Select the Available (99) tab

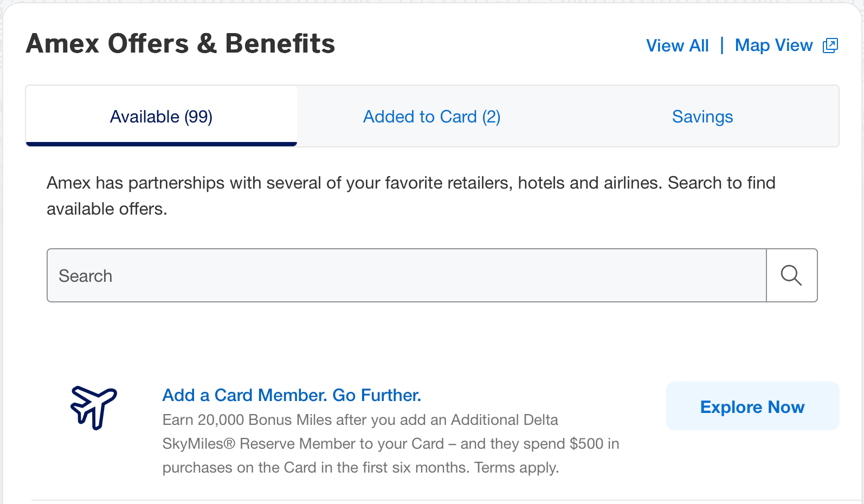coord(161,116)
